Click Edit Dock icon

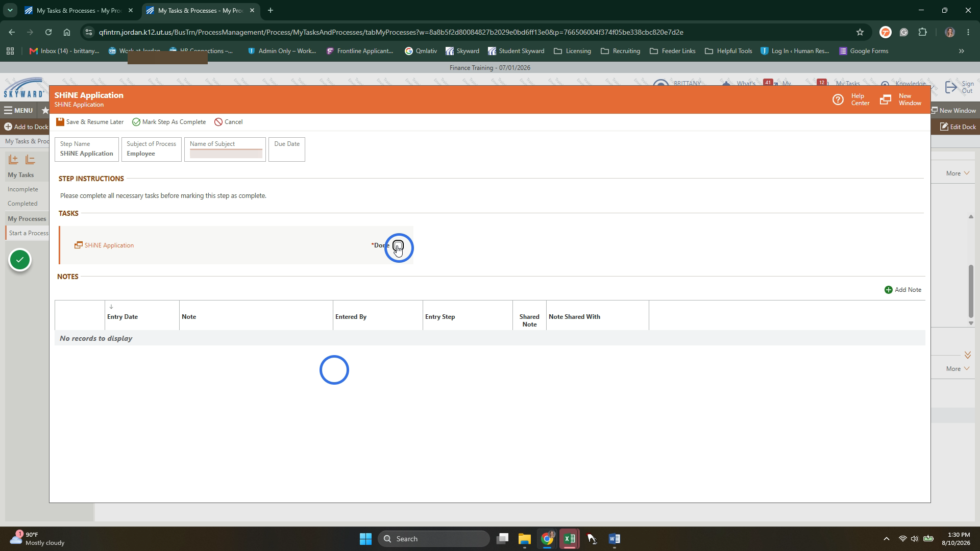(944, 127)
